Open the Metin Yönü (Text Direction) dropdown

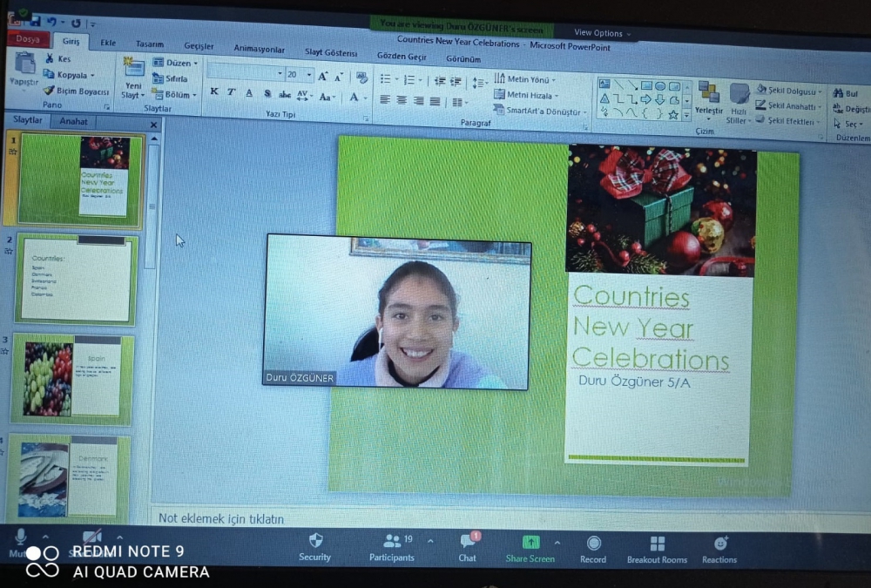click(525, 79)
